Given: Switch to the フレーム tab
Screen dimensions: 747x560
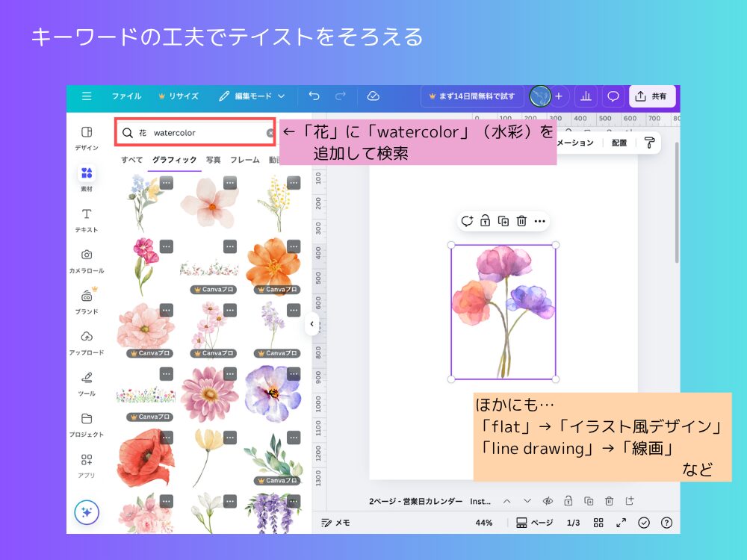Looking at the screenshot, I should [245, 160].
